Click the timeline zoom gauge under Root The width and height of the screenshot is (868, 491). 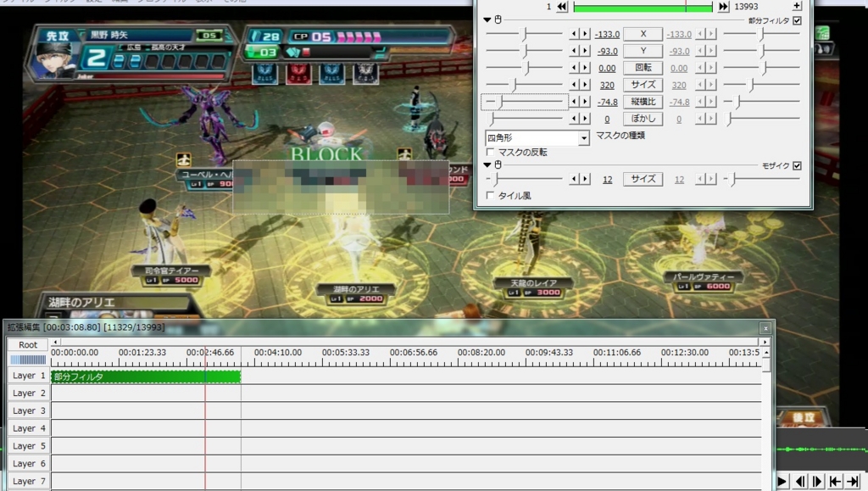click(28, 360)
